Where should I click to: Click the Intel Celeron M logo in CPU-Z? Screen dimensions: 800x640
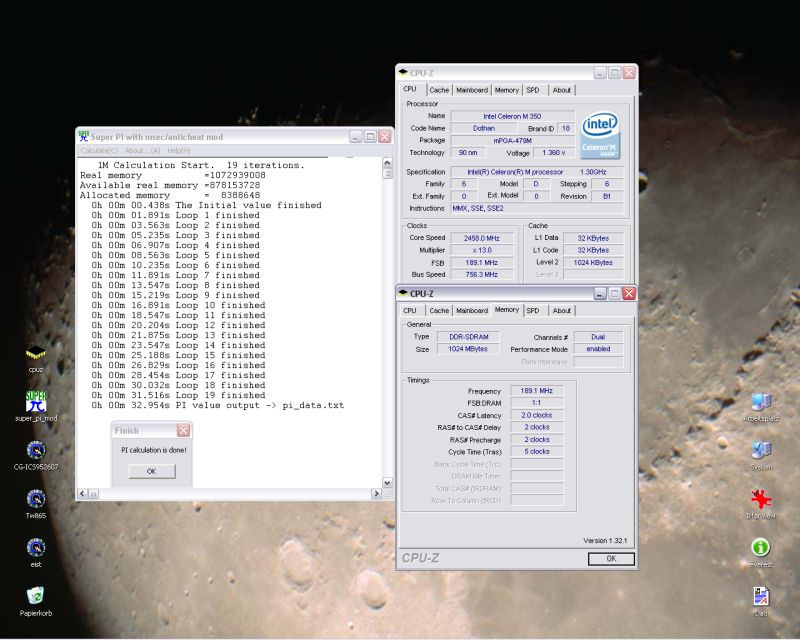coord(601,135)
